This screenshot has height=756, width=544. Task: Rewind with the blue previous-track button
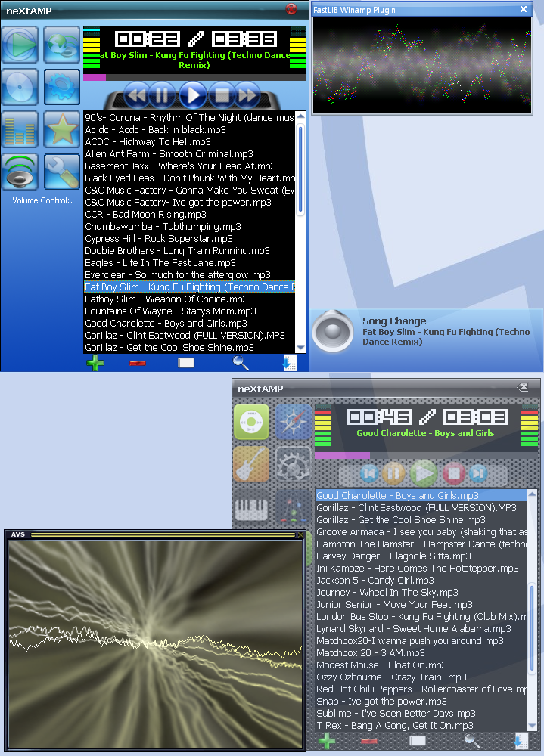pos(137,95)
